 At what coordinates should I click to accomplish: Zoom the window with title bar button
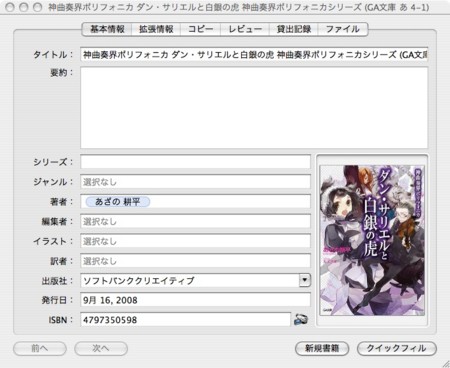click(38, 7)
